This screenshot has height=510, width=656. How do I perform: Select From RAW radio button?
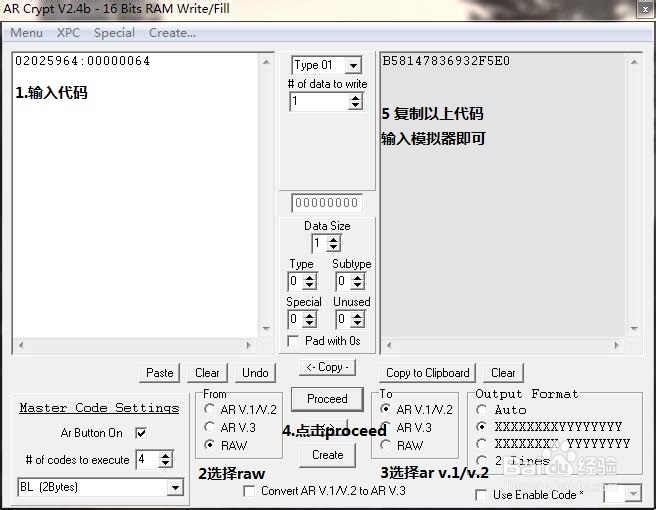tap(209, 445)
